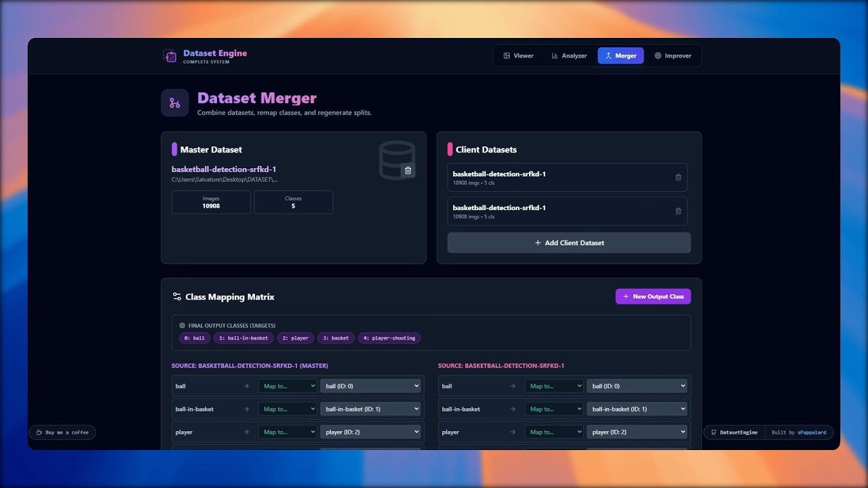Toggle the '3: basket' output class pill
This screenshot has width=868, height=488.
[336, 338]
